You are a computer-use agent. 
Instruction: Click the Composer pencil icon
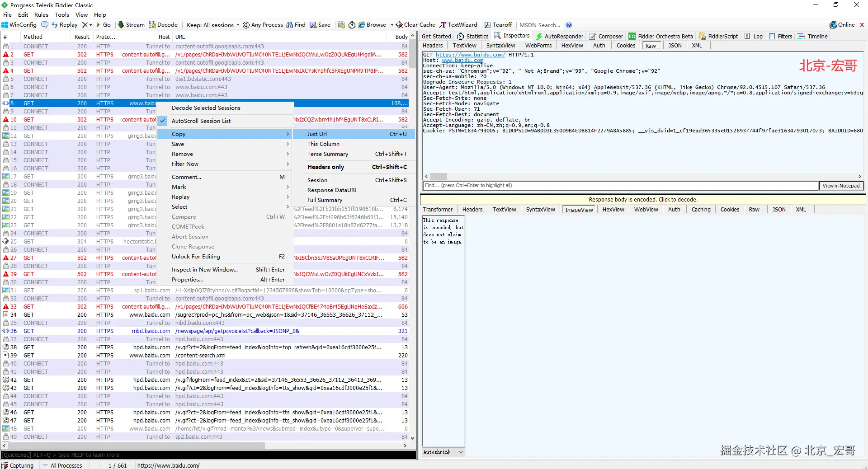[592, 36]
